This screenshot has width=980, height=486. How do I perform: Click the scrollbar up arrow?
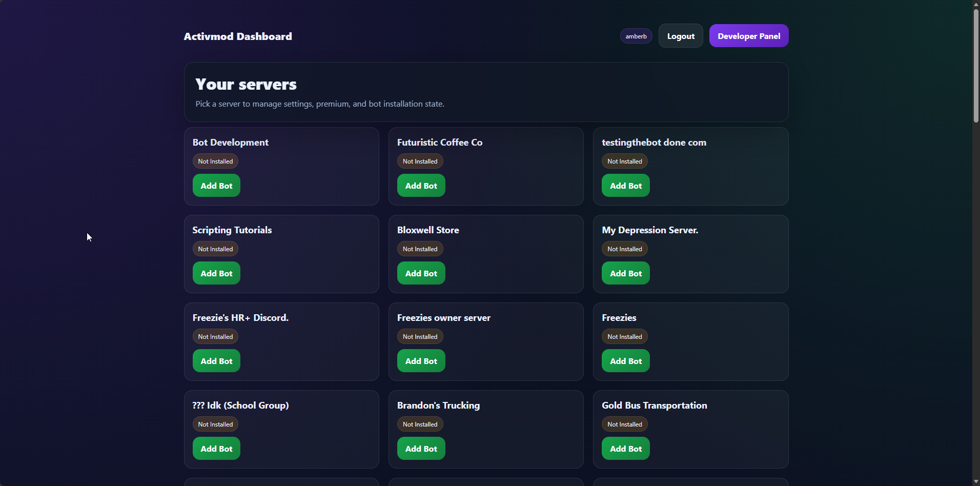pyautogui.click(x=976, y=4)
